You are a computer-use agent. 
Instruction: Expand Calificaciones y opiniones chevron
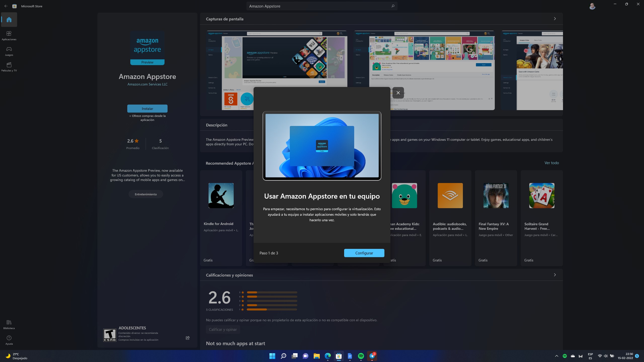pyautogui.click(x=555, y=275)
